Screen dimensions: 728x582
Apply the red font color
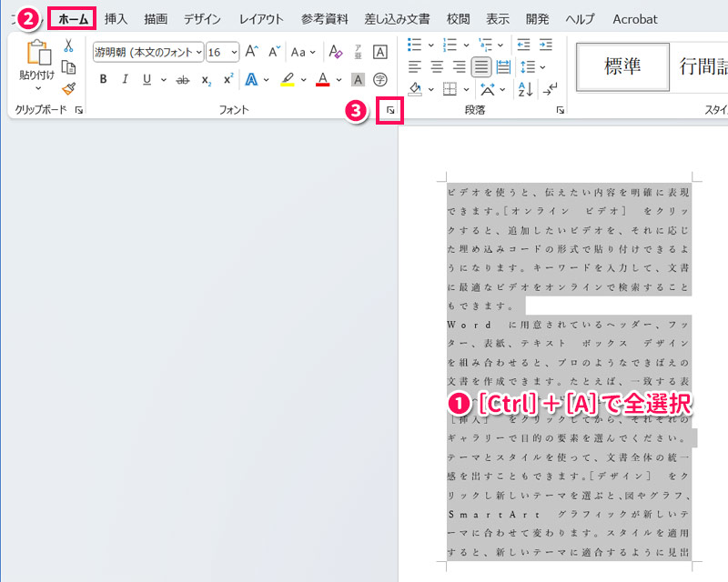pyautogui.click(x=323, y=79)
